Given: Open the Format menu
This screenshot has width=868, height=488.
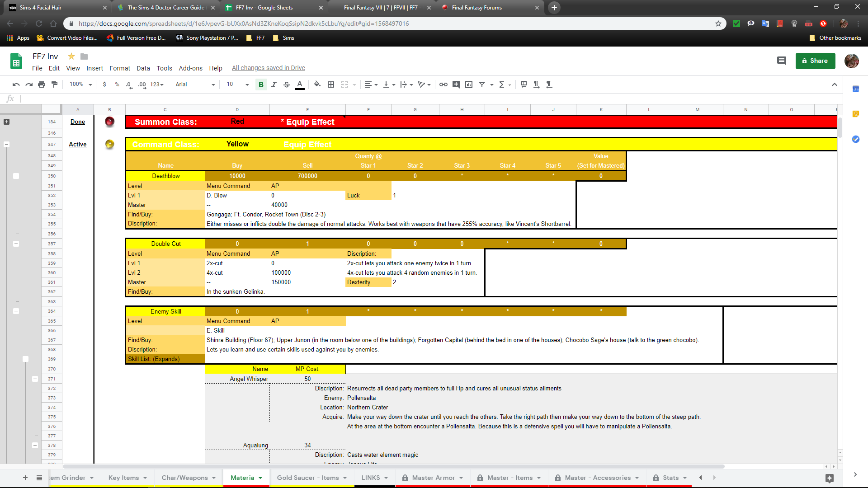Looking at the screenshot, I should (120, 68).
